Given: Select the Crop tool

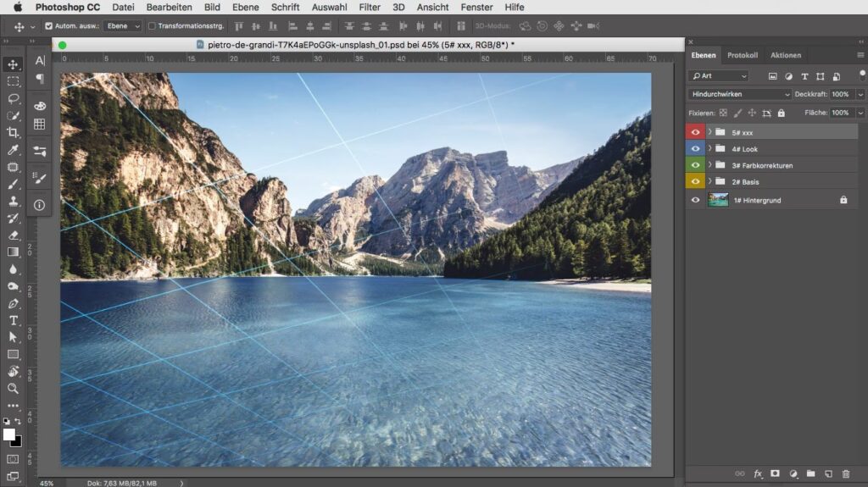Looking at the screenshot, I should click(x=13, y=133).
